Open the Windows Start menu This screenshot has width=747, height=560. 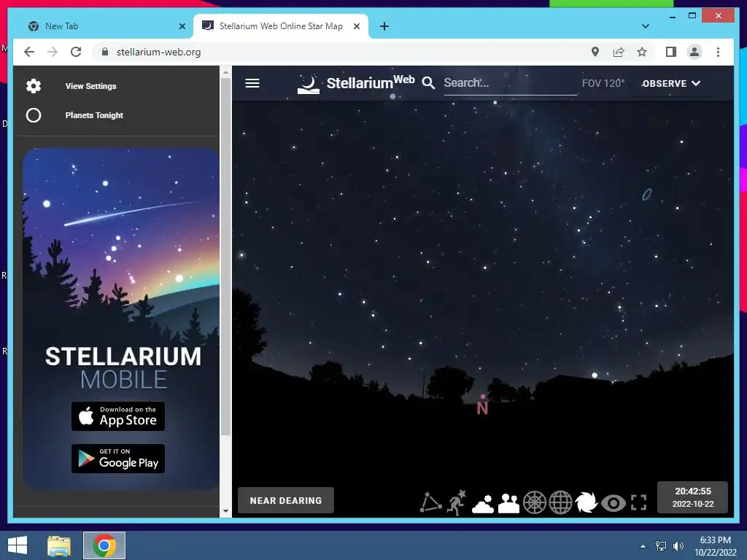coord(18,545)
